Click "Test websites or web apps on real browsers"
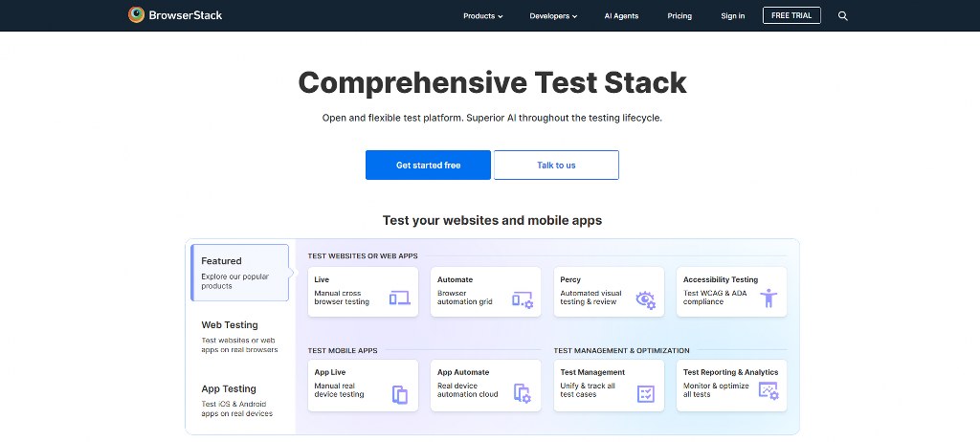Screen dimensions: 980x442 (239, 345)
